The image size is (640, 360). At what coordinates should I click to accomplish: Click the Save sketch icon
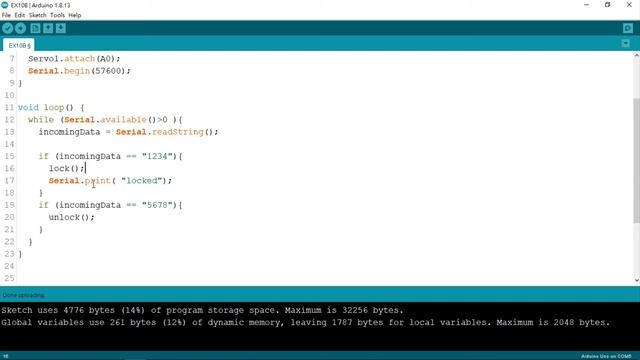click(x=61, y=28)
